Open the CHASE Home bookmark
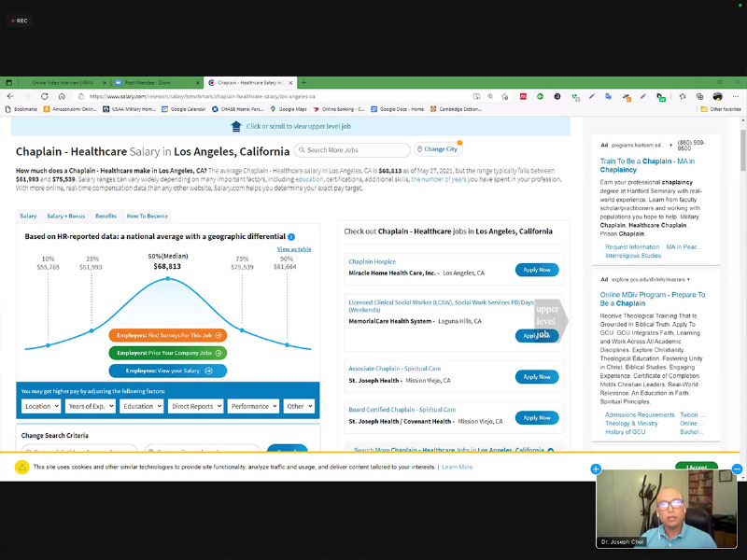Viewport: 747px width, 560px height. (x=238, y=109)
